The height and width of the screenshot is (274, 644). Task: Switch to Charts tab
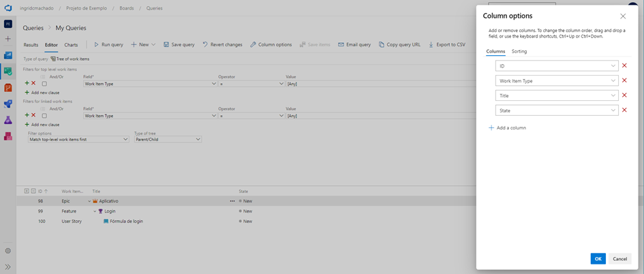click(x=71, y=44)
